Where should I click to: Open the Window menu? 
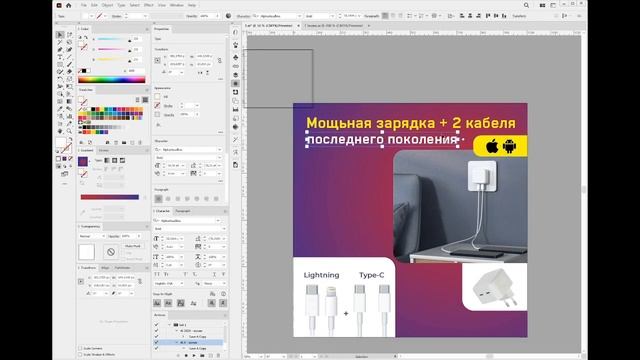(x=176, y=5)
